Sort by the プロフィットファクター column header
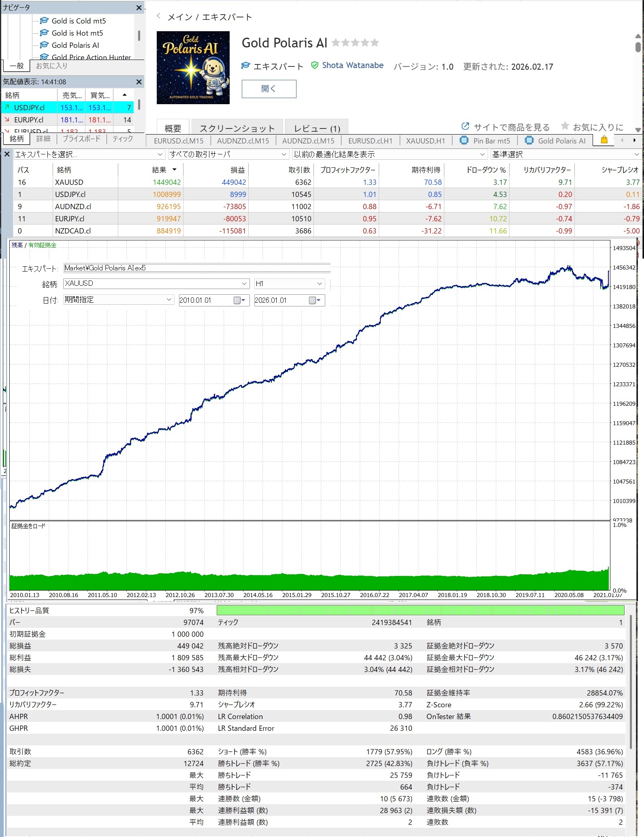Screen dimensions: 644x837 [347, 170]
